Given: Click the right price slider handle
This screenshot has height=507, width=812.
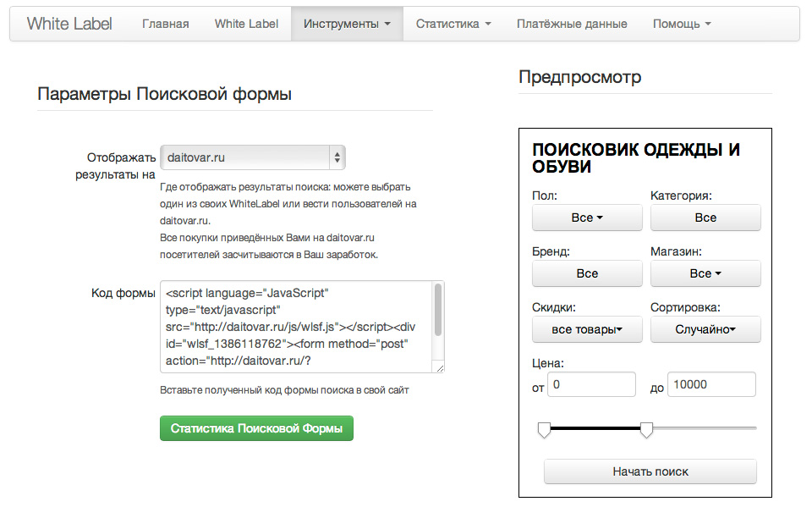Looking at the screenshot, I should (x=646, y=430).
